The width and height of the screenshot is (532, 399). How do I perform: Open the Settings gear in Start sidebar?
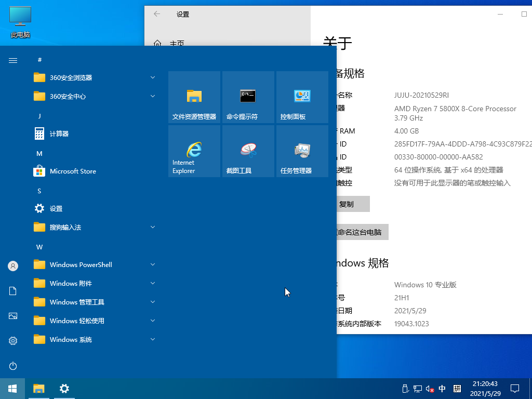(13, 341)
